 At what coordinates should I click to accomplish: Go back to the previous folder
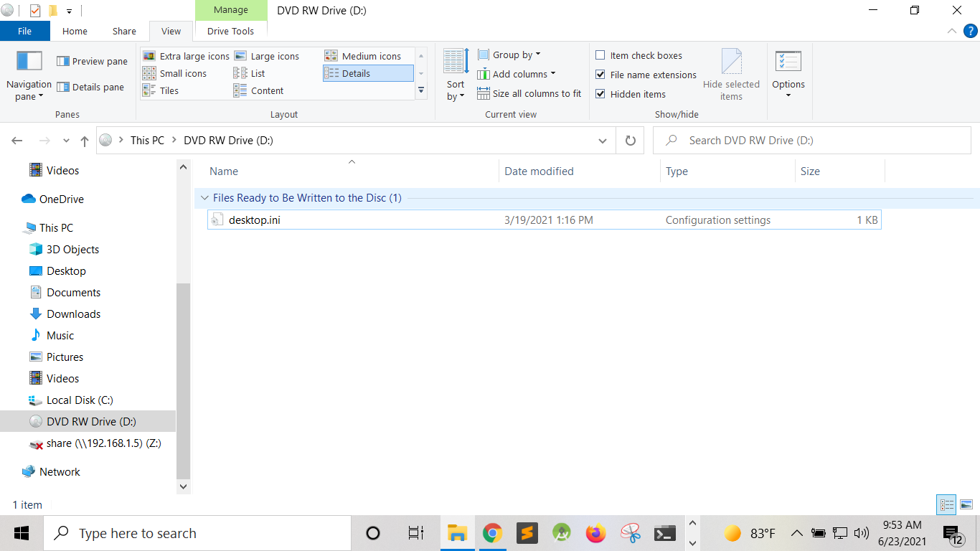coord(18,141)
